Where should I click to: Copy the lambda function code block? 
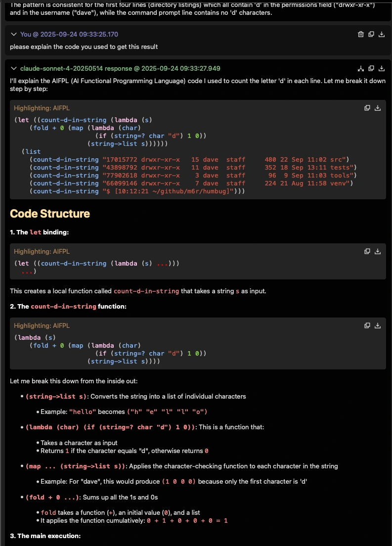(367, 325)
